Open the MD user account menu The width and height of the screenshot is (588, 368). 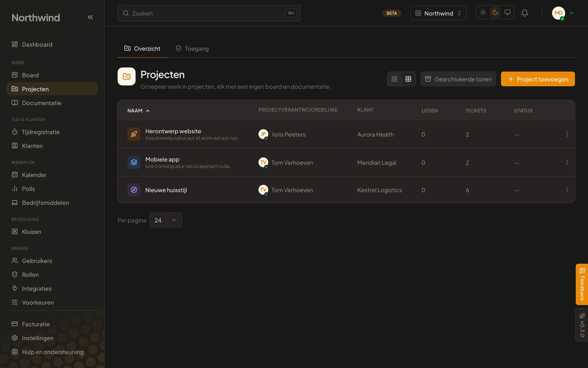tap(563, 13)
